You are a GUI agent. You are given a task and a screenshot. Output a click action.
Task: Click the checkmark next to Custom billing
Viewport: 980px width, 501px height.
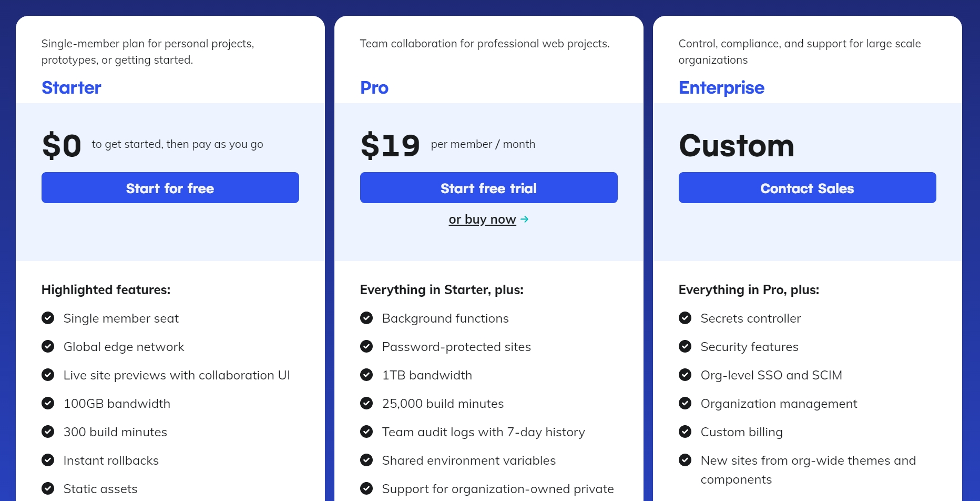685,432
